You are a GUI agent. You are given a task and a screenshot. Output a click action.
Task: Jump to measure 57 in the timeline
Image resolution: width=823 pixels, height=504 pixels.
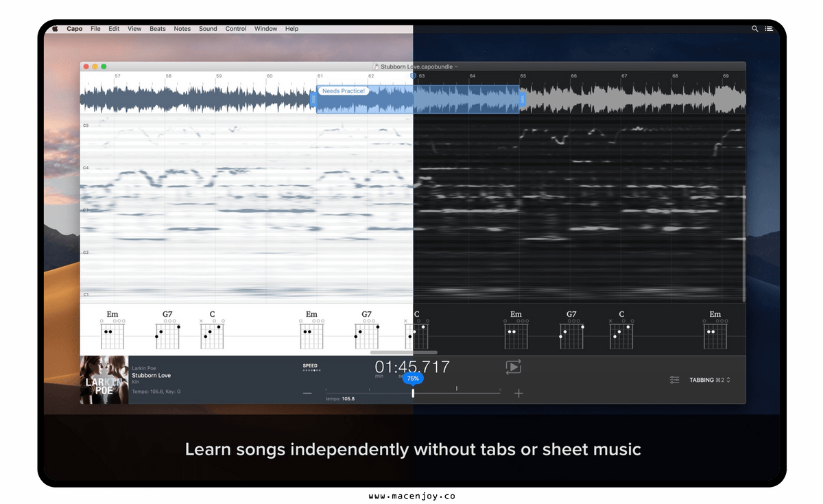pos(118,75)
